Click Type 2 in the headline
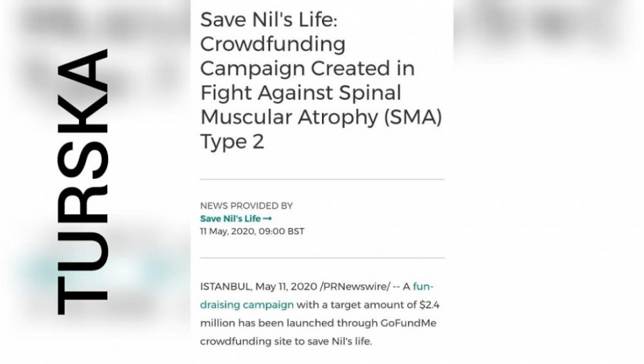This screenshot has height=364, width=644. (232, 141)
